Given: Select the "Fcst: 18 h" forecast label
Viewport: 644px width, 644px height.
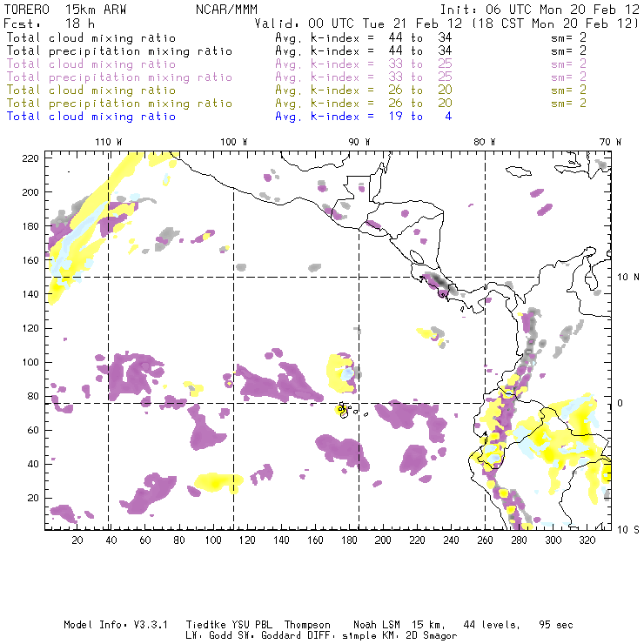Looking at the screenshot, I should [x=49, y=23].
